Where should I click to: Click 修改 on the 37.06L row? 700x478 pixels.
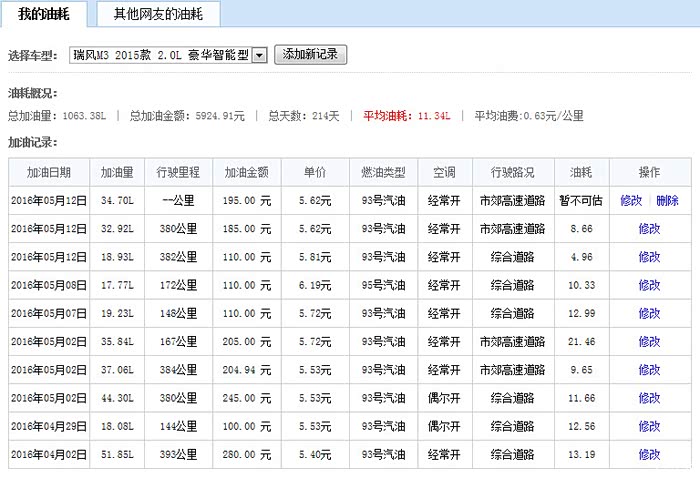[x=649, y=370]
